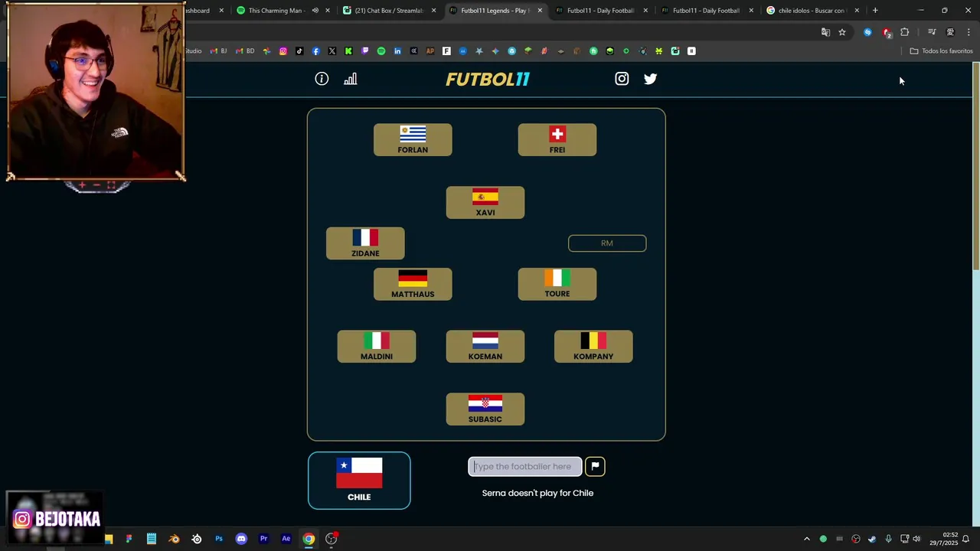Image resolution: width=980 pixels, height=551 pixels.
Task: Click the Chile country card
Action: point(359,481)
